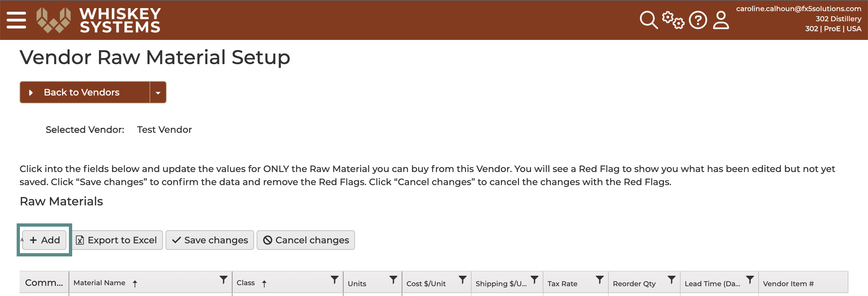This screenshot has height=296, width=868.
Task: Open the help question mark icon
Action: click(x=698, y=20)
